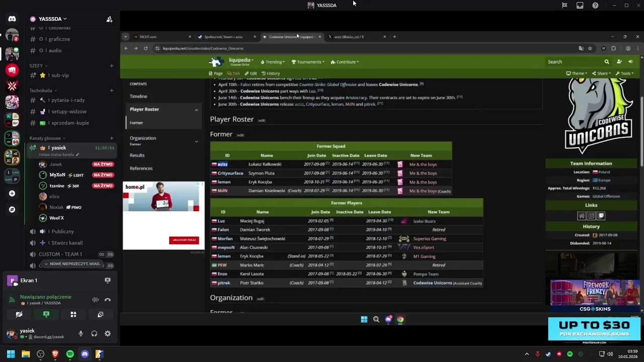Open the Talk page tab
The image size is (644, 362).
click(233, 73)
